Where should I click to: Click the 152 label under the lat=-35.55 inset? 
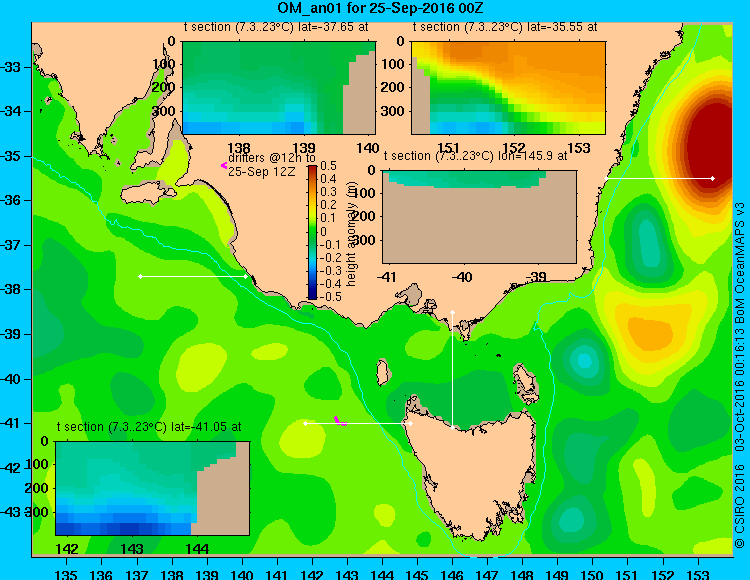514,148
